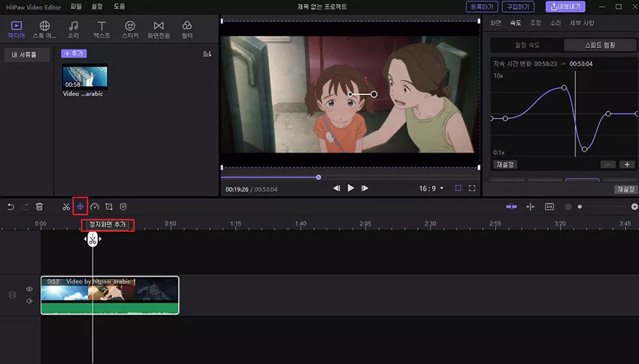639x364 pixels.
Task: Step forward one frame
Action: point(365,188)
